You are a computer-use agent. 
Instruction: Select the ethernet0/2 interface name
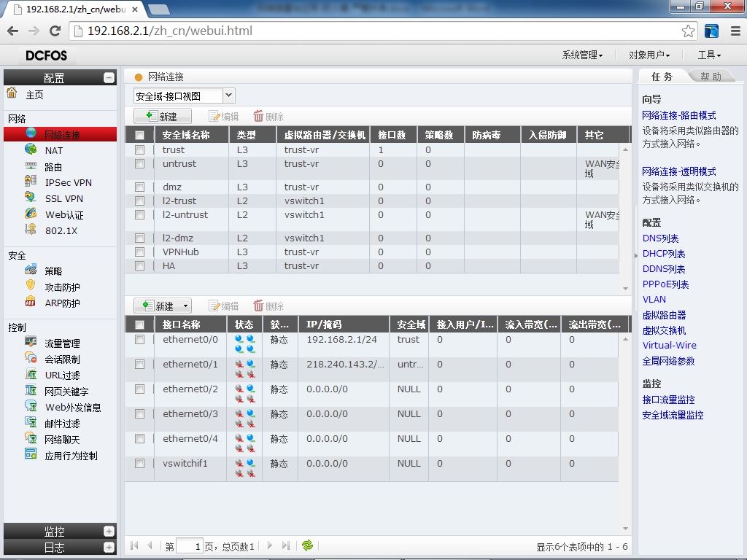click(x=190, y=389)
